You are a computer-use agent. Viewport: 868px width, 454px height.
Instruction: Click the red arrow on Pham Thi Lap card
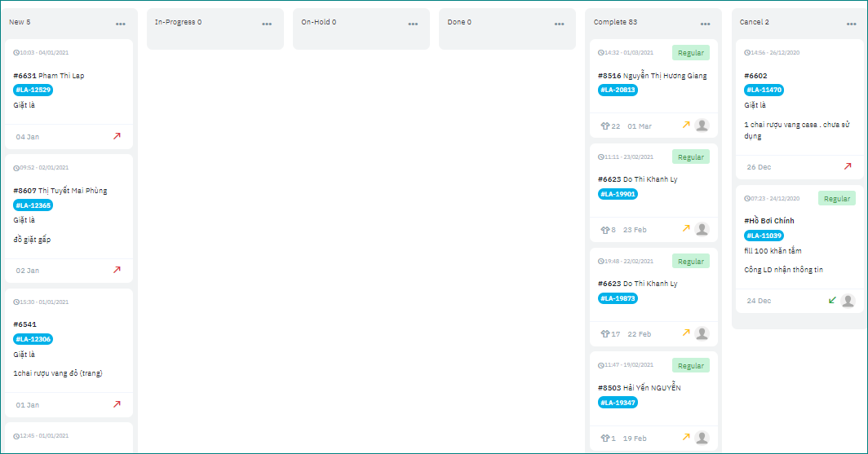[117, 136]
